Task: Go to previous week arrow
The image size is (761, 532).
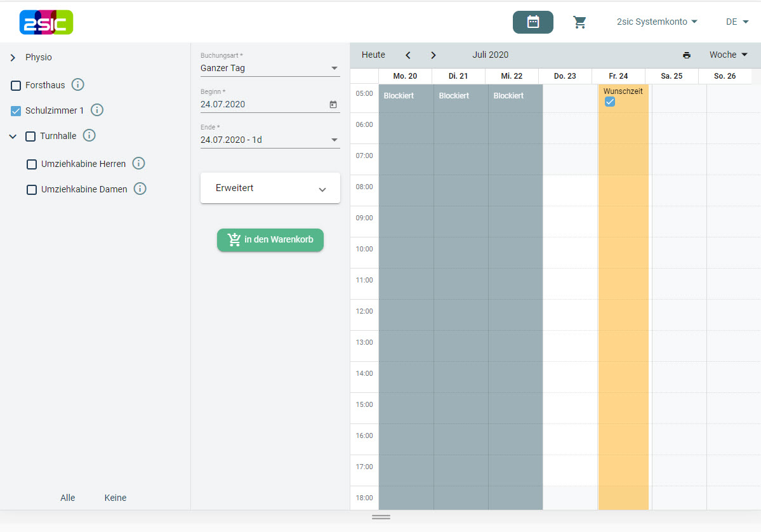Action: 408,55
